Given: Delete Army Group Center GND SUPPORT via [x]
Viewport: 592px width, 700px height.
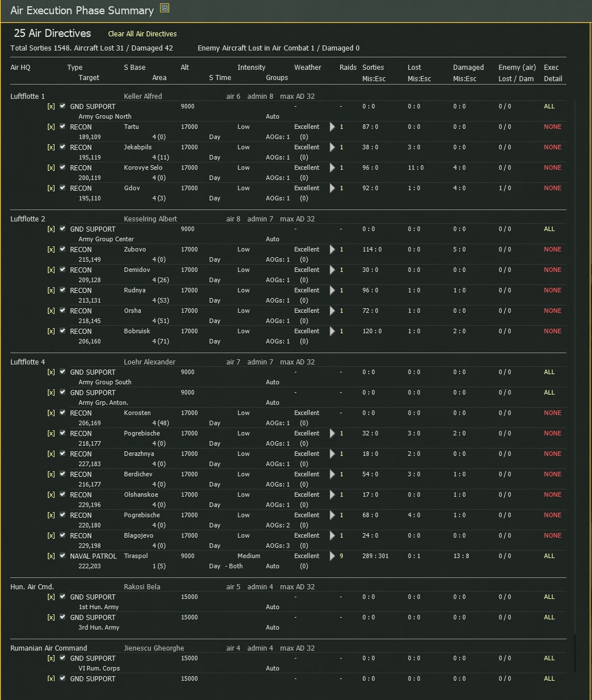Looking at the screenshot, I should 51,229.
